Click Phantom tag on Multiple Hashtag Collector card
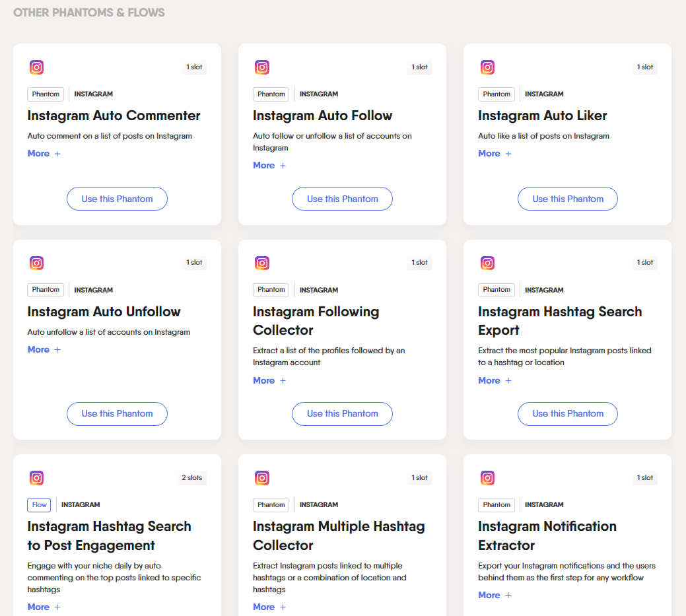 (x=271, y=505)
